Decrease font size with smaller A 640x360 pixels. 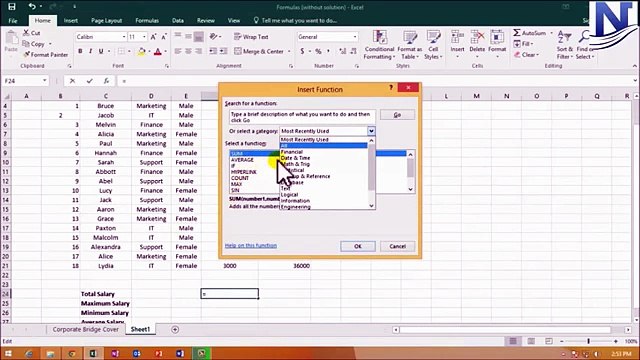pyautogui.click(x=164, y=37)
